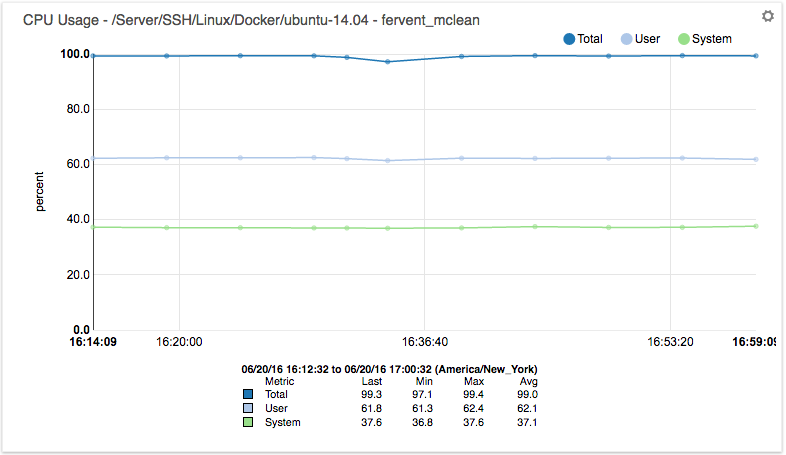Select the last System data point
Image resolution: width=786 pixels, height=455 pixels.
[x=756, y=226]
